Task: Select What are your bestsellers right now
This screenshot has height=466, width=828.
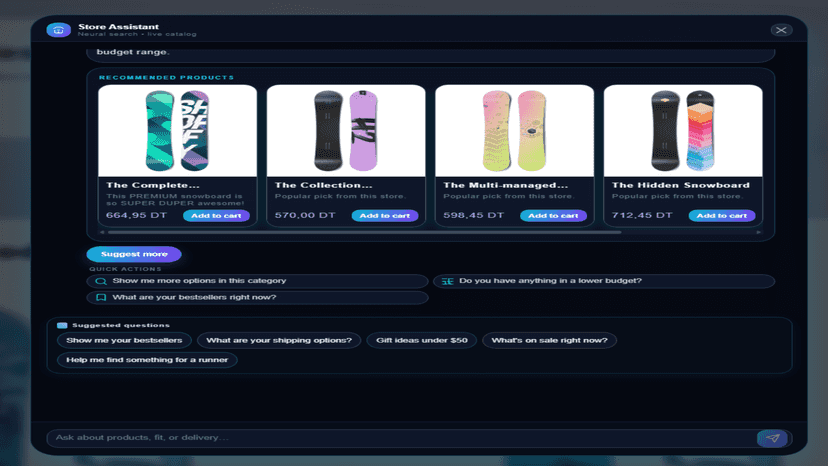Action: 257,297
